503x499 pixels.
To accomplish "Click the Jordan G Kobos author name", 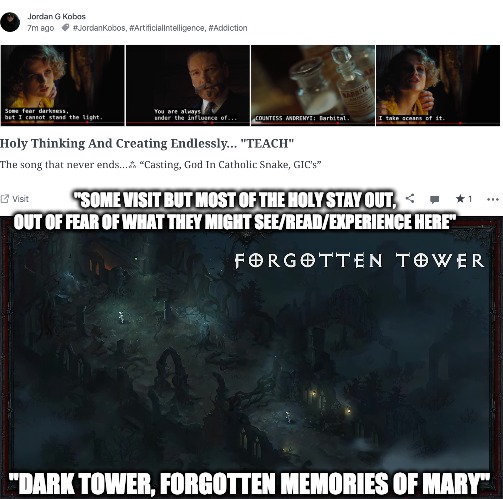I will [56, 16].
